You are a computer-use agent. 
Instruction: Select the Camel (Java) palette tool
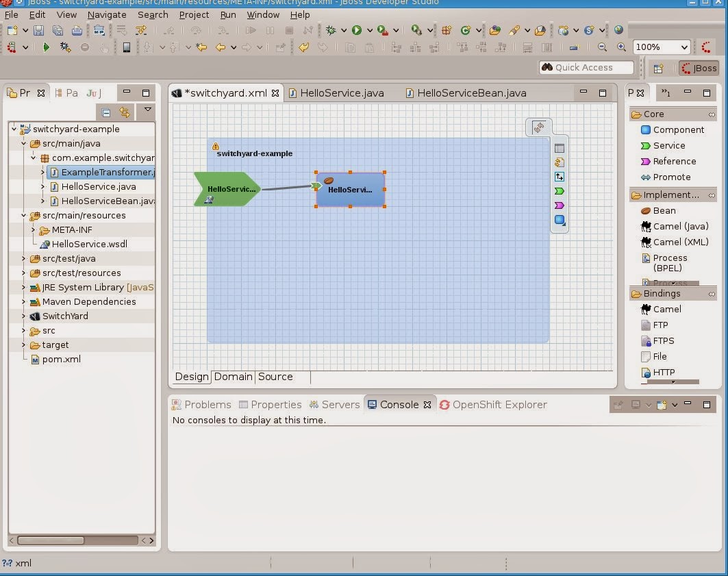(675, 227)
